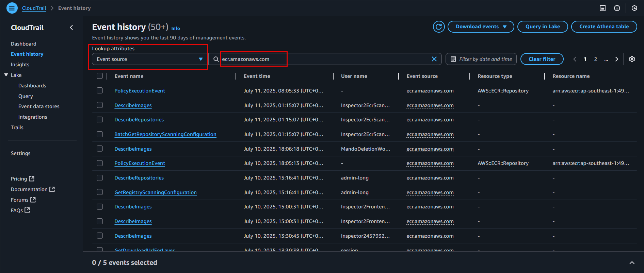The width and height of the screenshot is (644, 273).
Task: Open Lake Dashboards in the sidebar
Action: click(x=32, y=86)
